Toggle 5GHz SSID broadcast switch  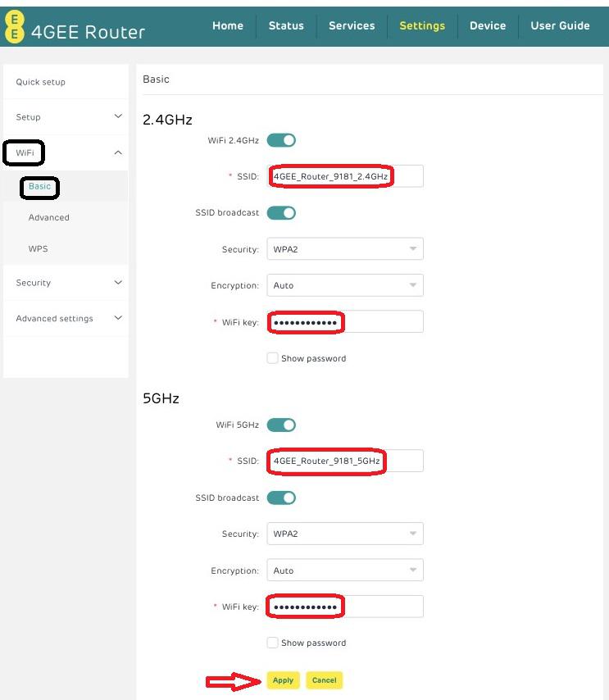tap(281, 498)
